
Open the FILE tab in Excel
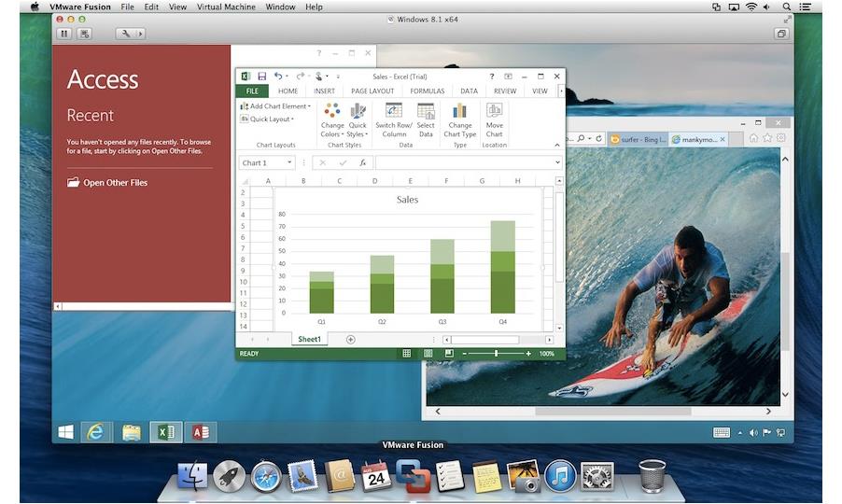coord(252,91)
